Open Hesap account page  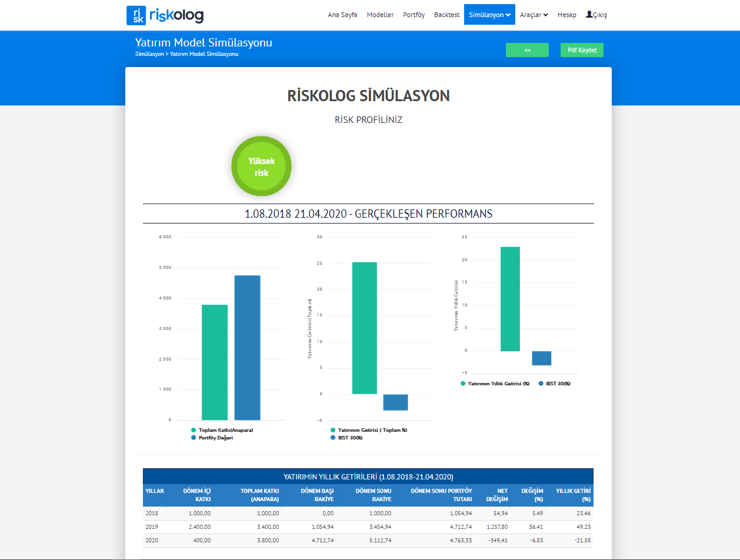(x=566, y=15)
